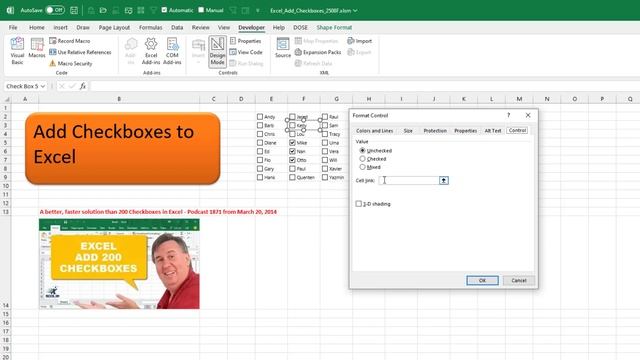Select row 13 header

pyautogui.click(x=6, y=212)
